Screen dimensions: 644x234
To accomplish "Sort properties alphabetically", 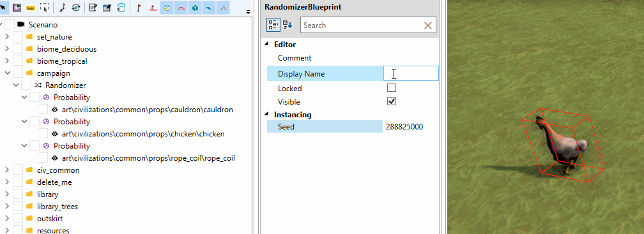I will [287, 25].
